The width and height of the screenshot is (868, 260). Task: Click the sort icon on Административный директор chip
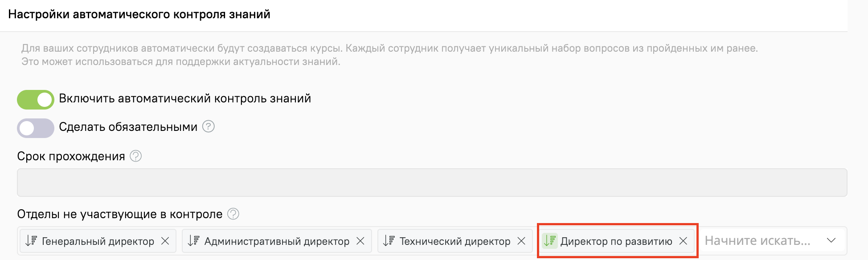(193, 241)
